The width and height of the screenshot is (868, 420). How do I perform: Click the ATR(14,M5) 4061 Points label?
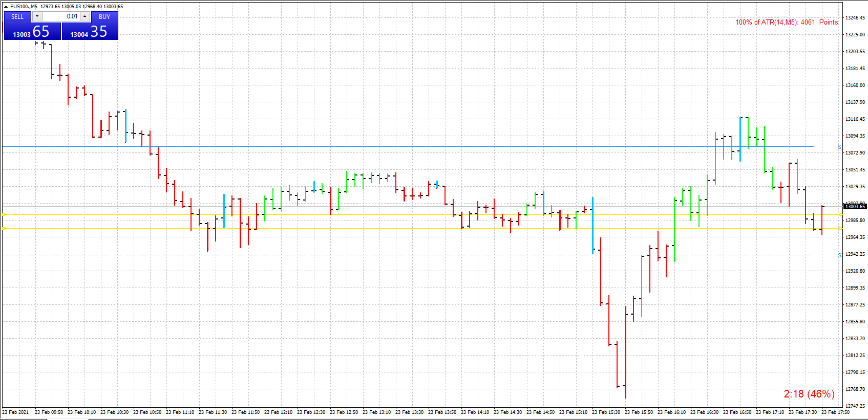click(787, 22)
